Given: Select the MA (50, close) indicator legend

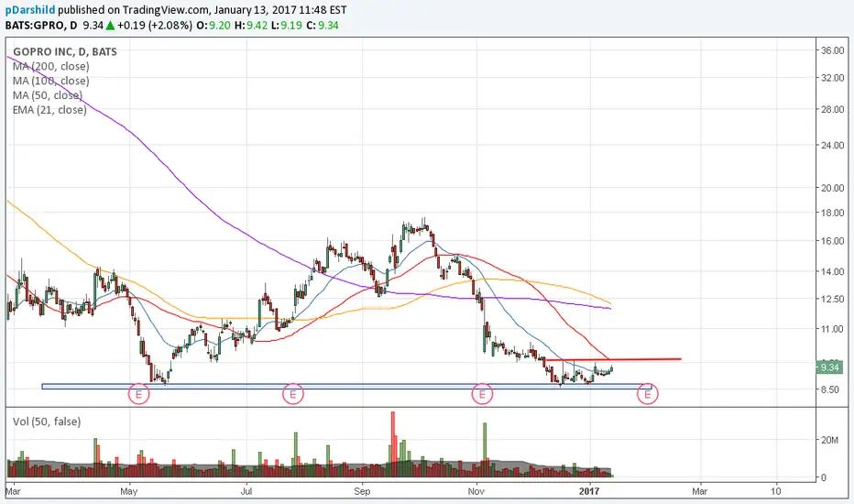Looking at the screenshot, I should (48, 95).
